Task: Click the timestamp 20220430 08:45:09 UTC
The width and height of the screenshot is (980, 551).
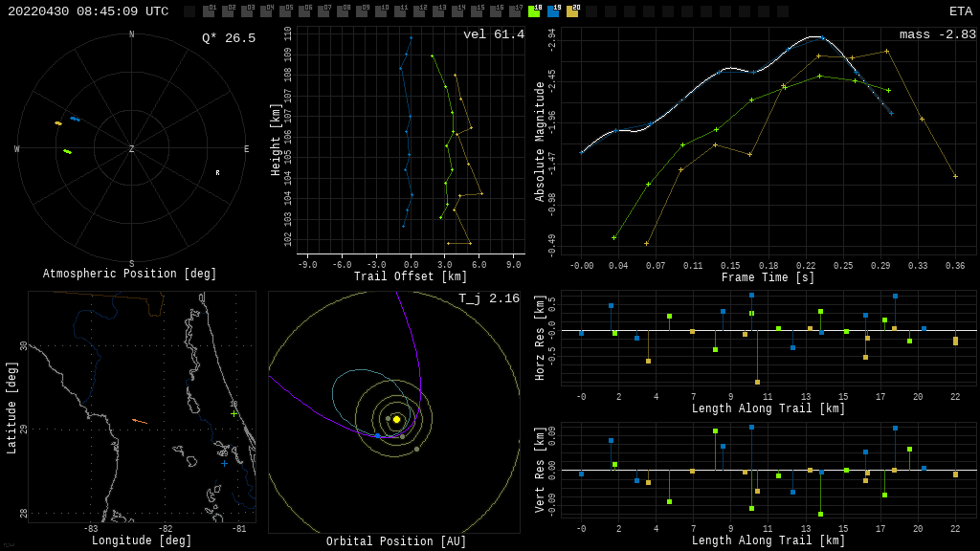Action: tap(88, 11)
